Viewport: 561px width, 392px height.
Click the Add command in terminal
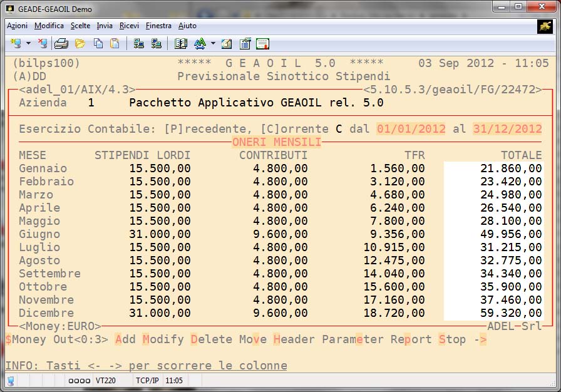coord(125,339)
